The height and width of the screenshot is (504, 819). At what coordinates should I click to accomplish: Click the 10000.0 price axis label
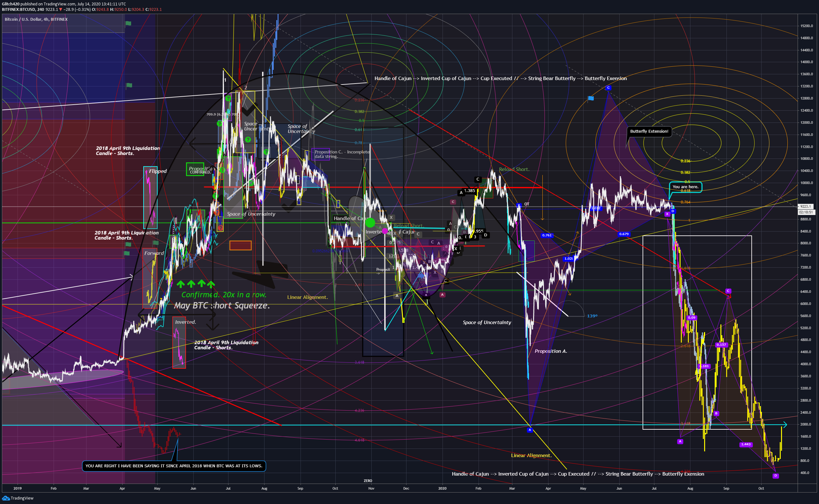pyautogui.click(x=807, y=183)
